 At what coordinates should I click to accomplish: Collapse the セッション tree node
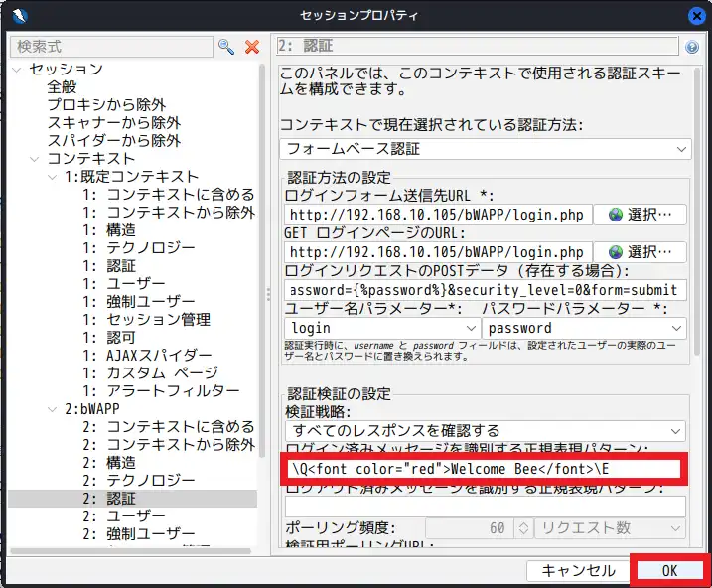tap(17, 70)
